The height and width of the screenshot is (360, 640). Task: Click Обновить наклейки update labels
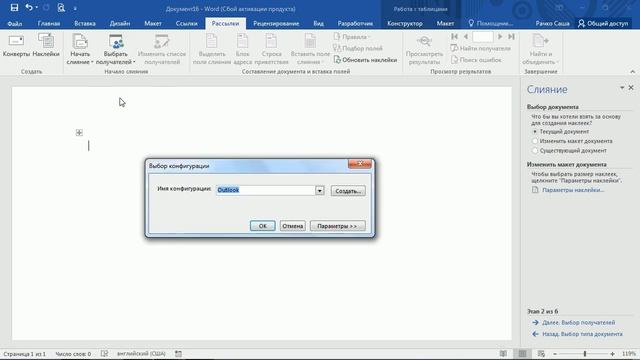365,60
